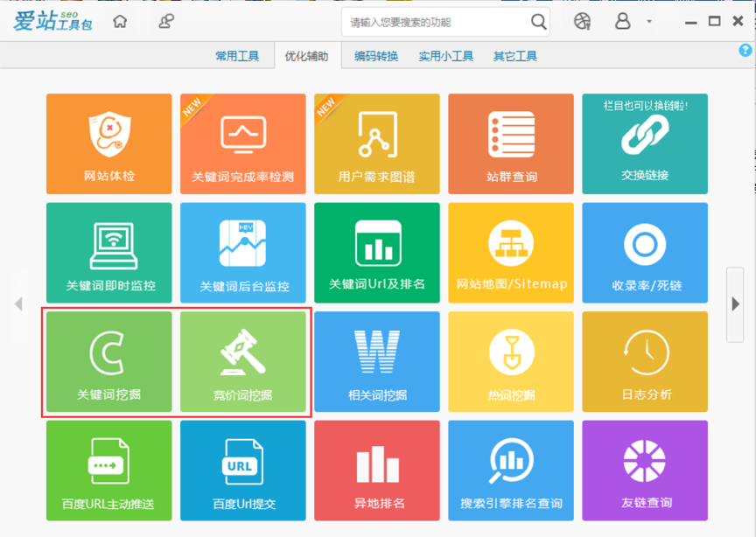Open the skin theme icon
Image resolution: width=756 pixels, height=537 pixels.
583,21
